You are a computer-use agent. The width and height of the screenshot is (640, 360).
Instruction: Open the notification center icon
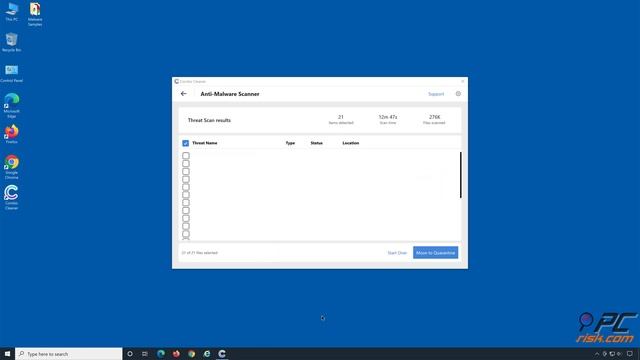[630, 353]
